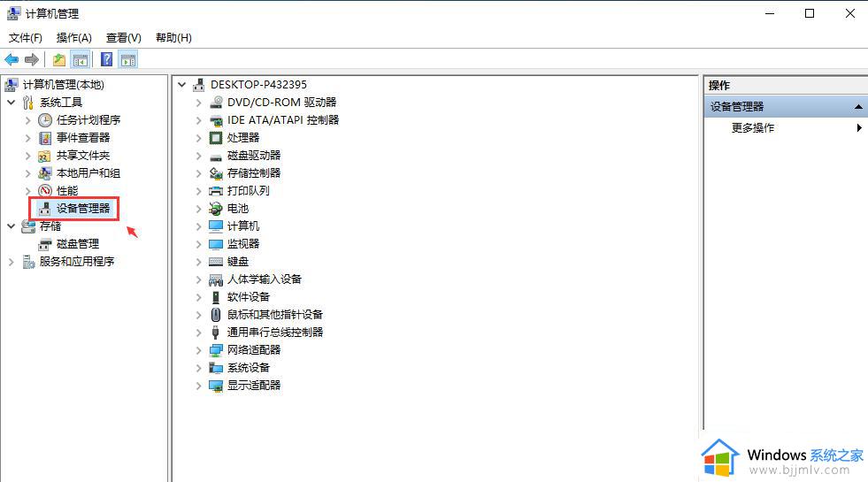This screenshot has width=868, height=482.
Task: Click the 共享文件夹 shared folder icon
Action: point(45,156)
